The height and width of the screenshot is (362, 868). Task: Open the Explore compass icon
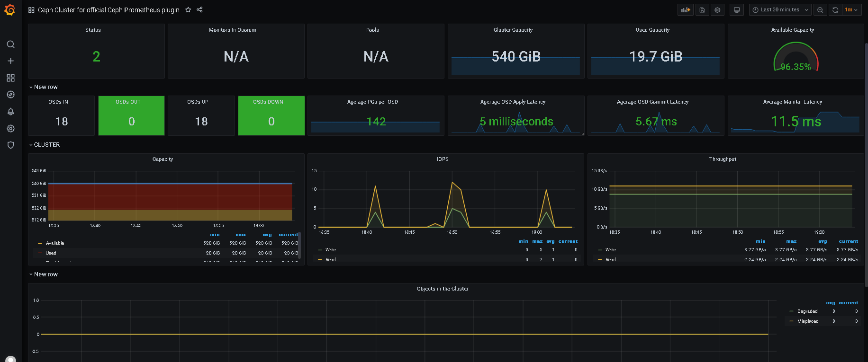coord(10,95)
